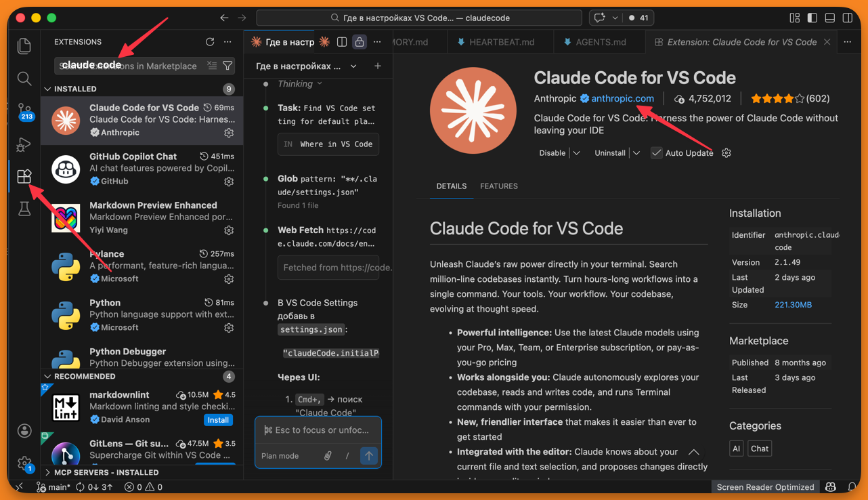Open the HEARTBEAT.md editor tab
The height and width of the screenshot is (500, 868).
500,41
